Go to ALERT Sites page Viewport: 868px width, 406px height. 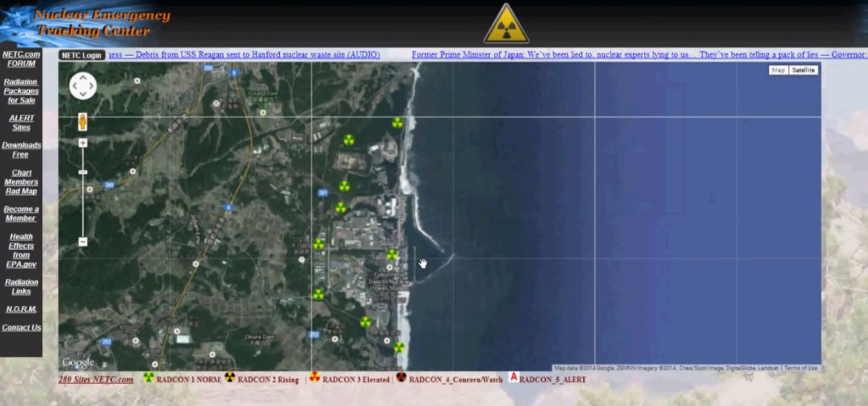21,122
